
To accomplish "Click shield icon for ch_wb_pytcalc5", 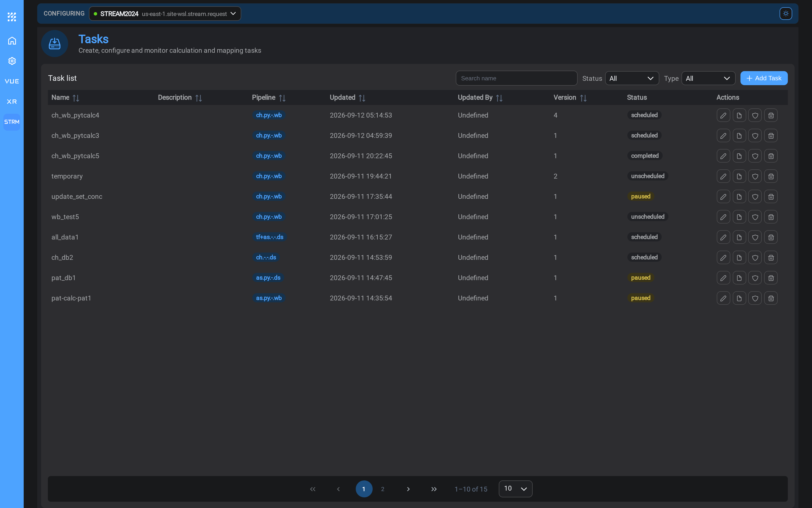I will (755, 156).
